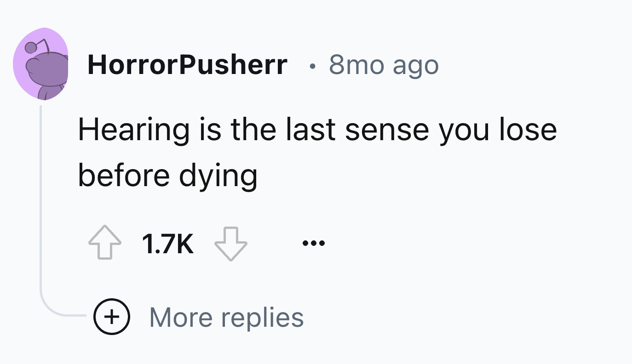This screenshot has height=364, width=632.
Task: Click the word "Hearing" in the comment
Action: click(x=133, y=130)
